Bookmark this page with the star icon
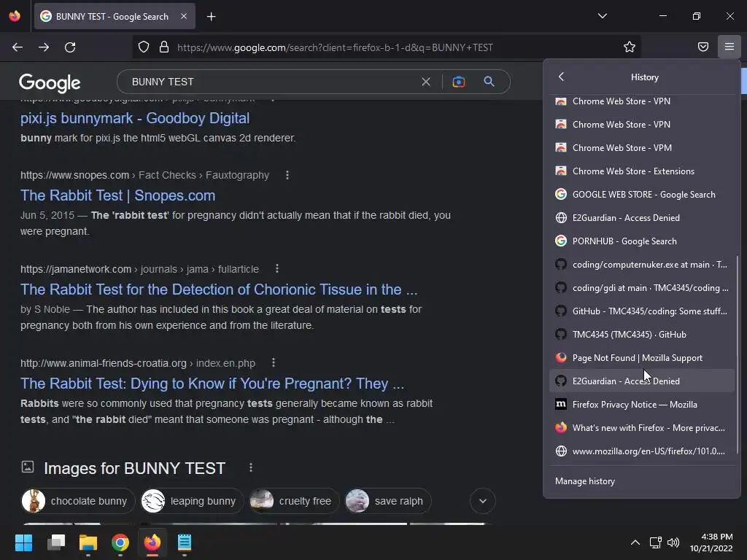This screenshot has height=560, width=747. point(630,47)
